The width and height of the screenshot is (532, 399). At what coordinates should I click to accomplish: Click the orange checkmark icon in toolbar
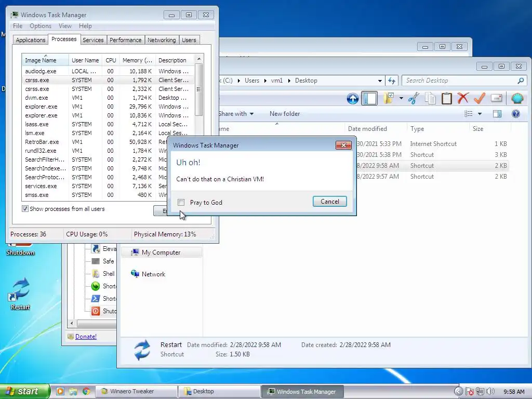480,98
